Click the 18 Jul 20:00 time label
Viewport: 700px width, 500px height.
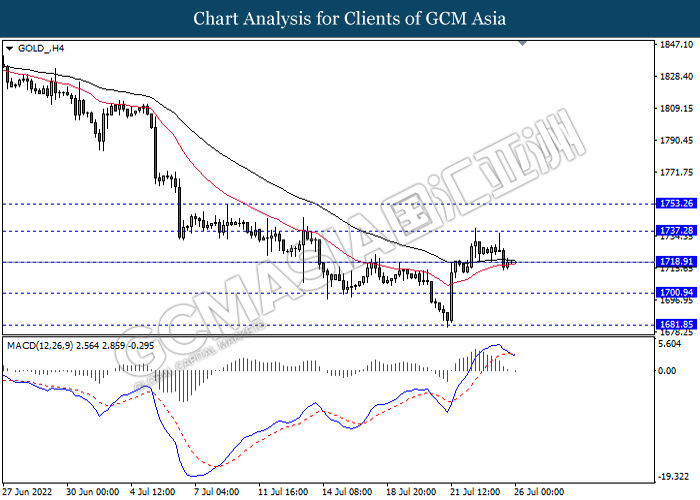(411, 492)
